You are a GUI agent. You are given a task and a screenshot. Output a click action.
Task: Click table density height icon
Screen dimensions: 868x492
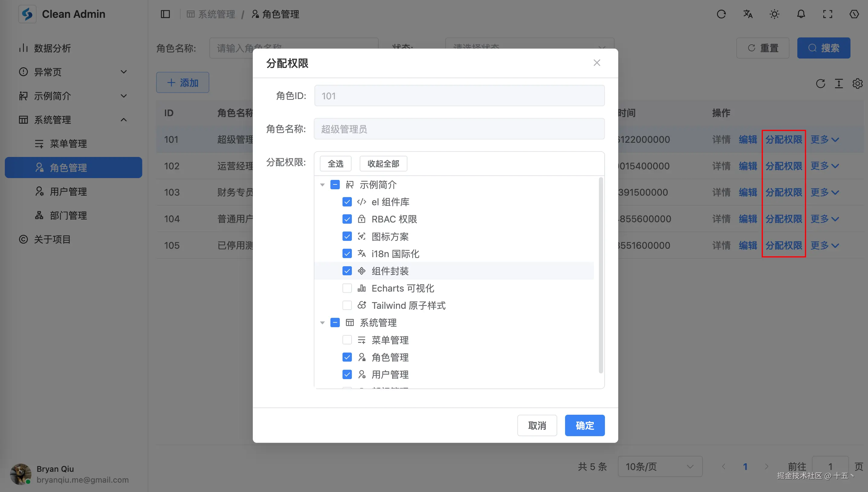(839, 84)
